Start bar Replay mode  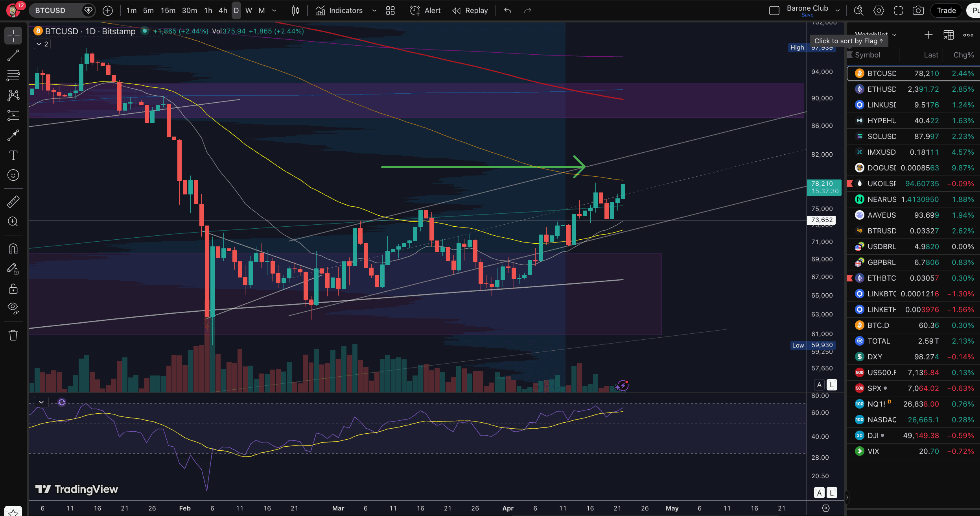[470, 11]
